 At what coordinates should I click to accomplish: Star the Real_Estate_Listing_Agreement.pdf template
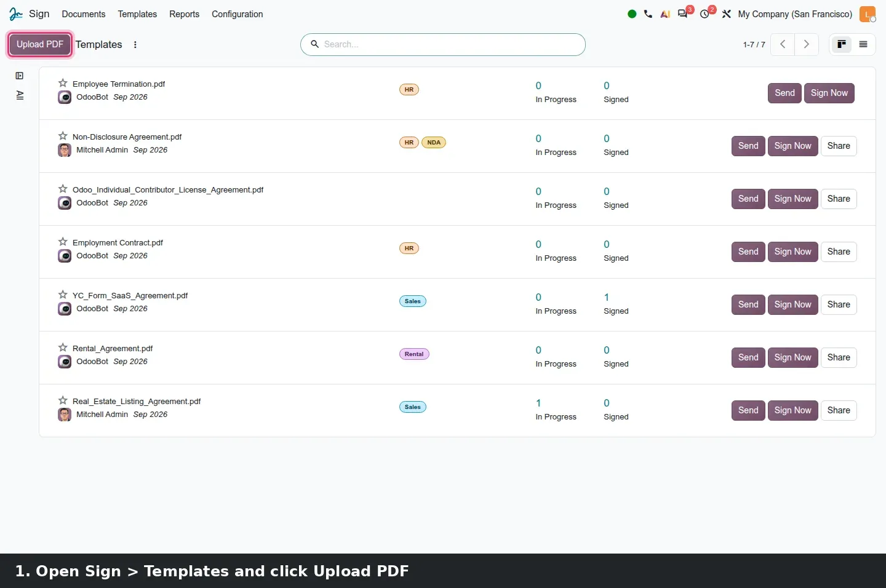(x=63, y=400)
